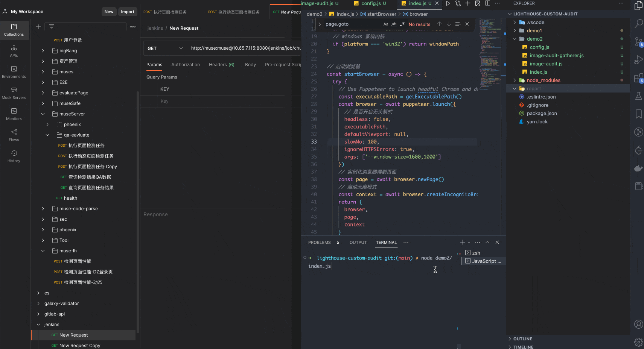Switch to the OUTPUT panel tab
Image resolution: width=644 pixels, height=349 pixels.
pos(358,243)
